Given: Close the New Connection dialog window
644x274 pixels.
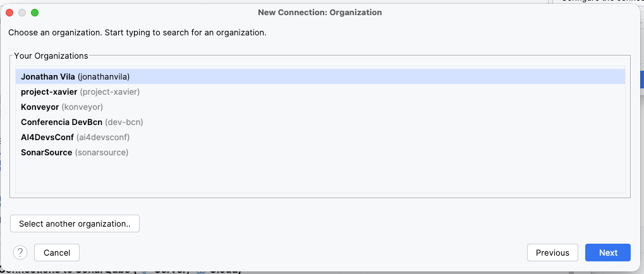Looking at the screenshot, I should pyautogui.click(x=9, y=12).
